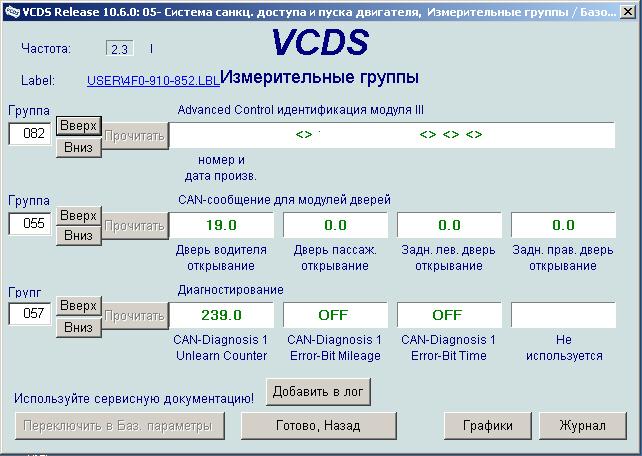Click the group 055 number field
Screen dimensions: 642x456
tap(30, 223)
